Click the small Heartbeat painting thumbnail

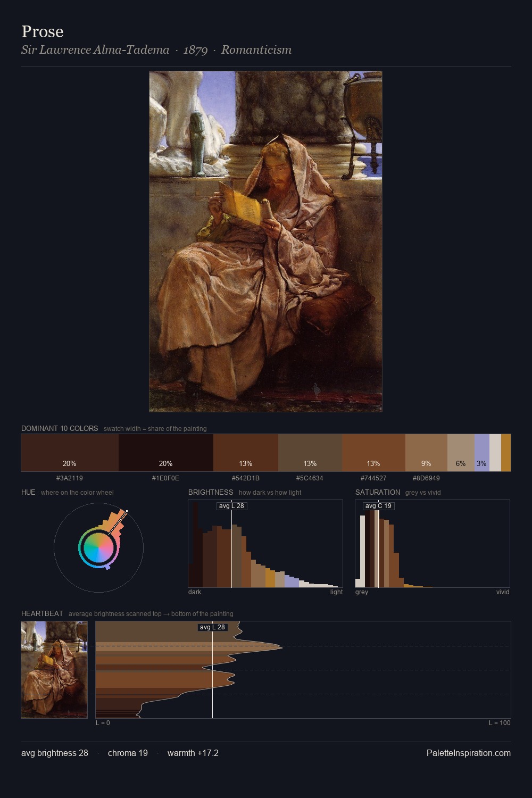[x=54, y=670]
